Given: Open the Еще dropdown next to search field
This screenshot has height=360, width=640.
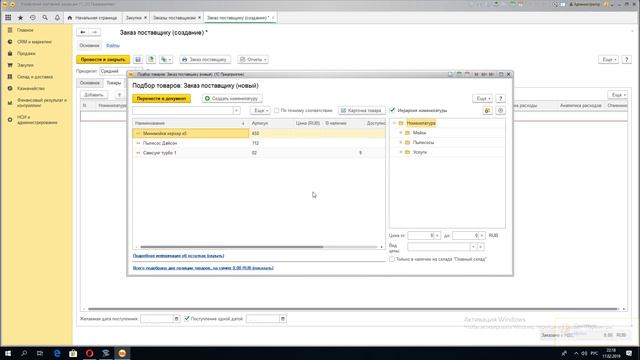Looking at the screenshot, I should [x=260, y=111].
